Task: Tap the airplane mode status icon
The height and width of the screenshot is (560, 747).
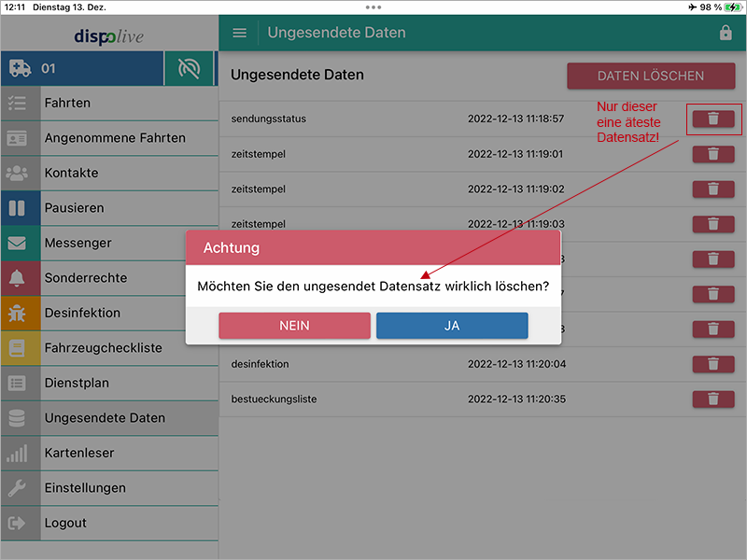Action: click(692, 7)
